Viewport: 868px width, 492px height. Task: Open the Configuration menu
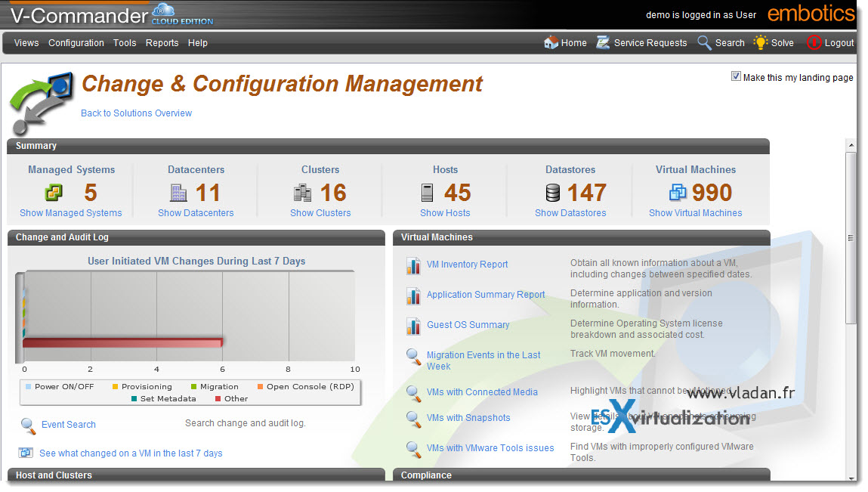[x=76, y=42]
